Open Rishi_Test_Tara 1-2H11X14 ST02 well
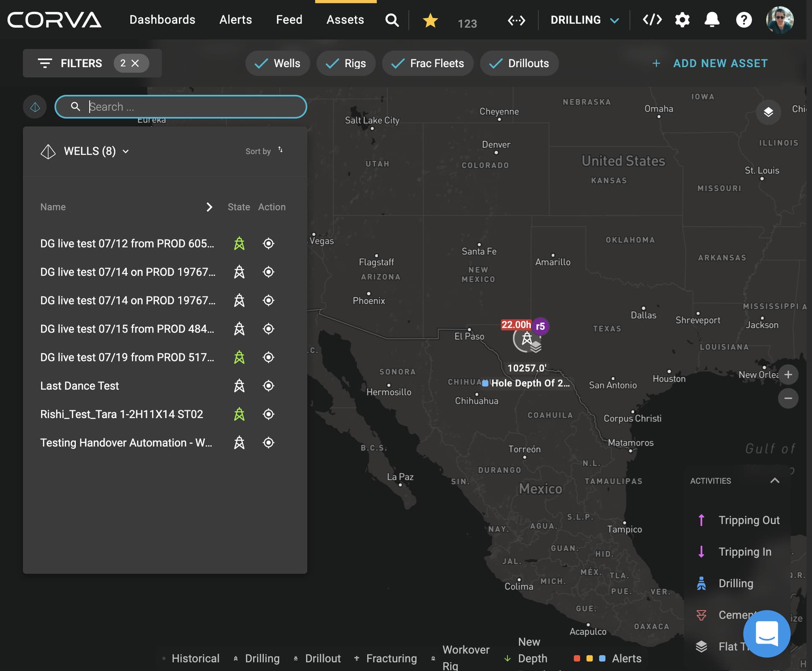This screenshot has height=671, width=812. click(121, 414)
